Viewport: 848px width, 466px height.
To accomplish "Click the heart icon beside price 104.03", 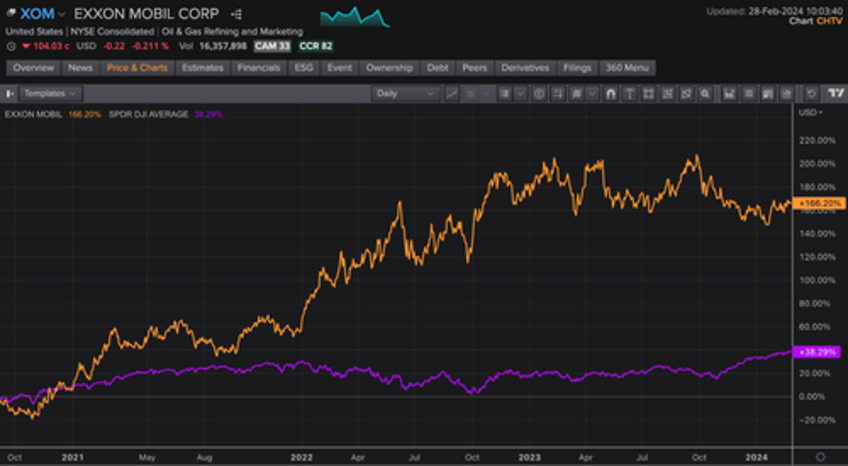I will pyautogui.click(x=25, y=46).
